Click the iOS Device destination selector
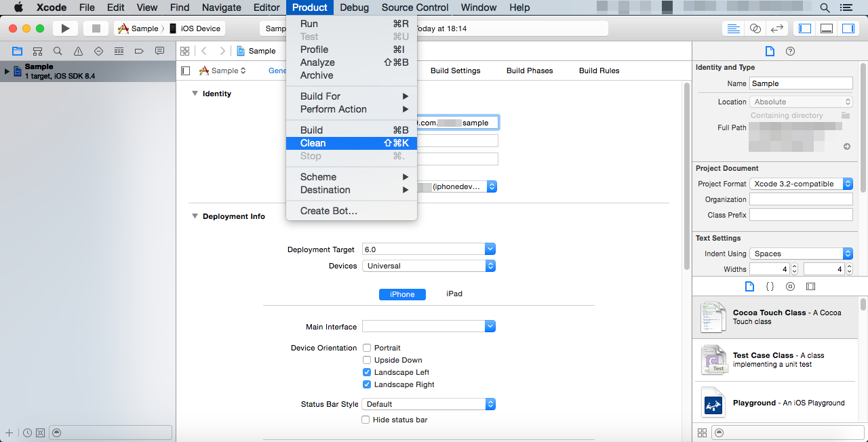Screen dimensions: 868x442 pos(195,28)
